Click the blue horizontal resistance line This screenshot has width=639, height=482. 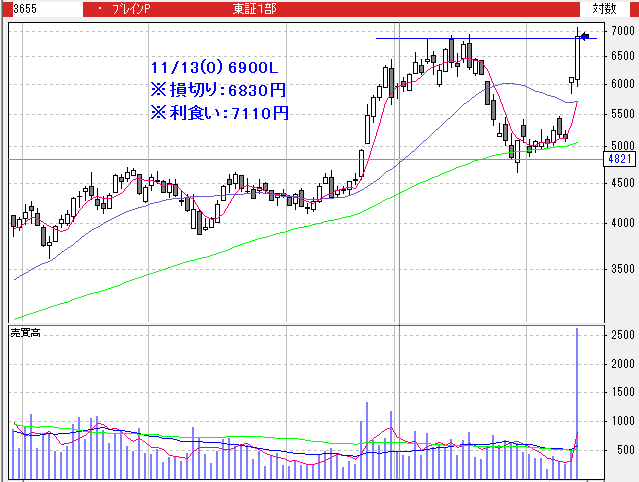coord(470,39)
